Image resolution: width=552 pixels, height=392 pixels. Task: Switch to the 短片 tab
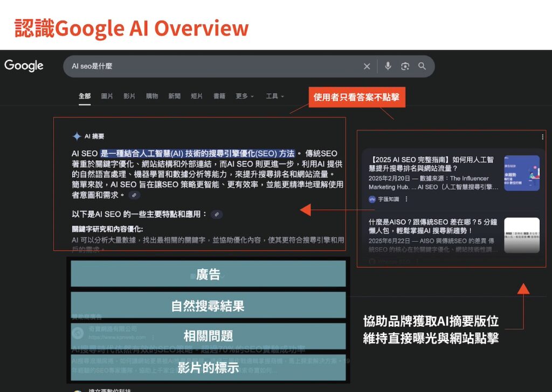point(196,96)
